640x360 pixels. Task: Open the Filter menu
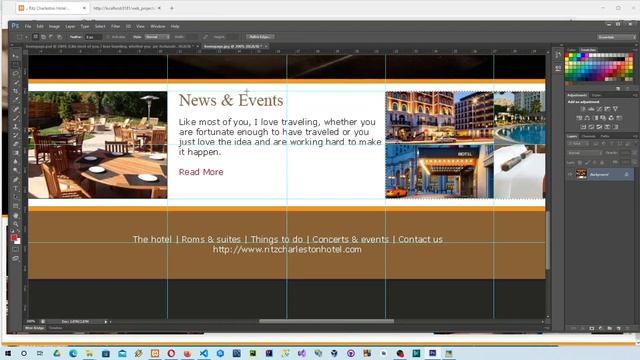(116, 26)
